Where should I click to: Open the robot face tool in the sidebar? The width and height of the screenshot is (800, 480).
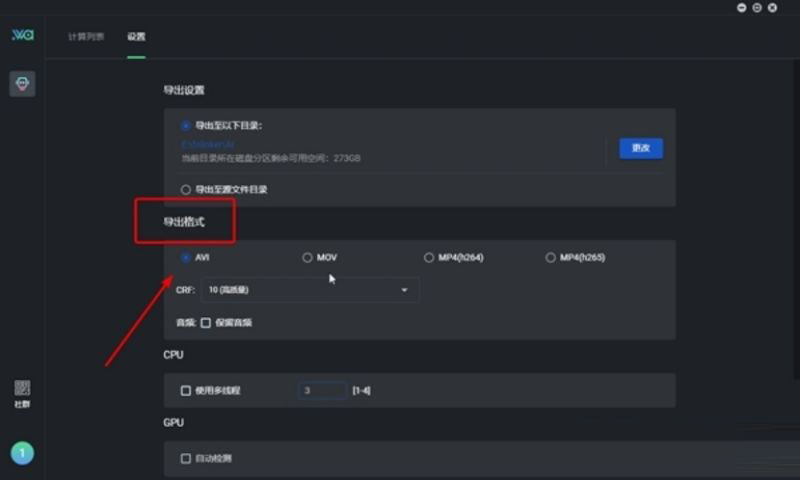22,84
